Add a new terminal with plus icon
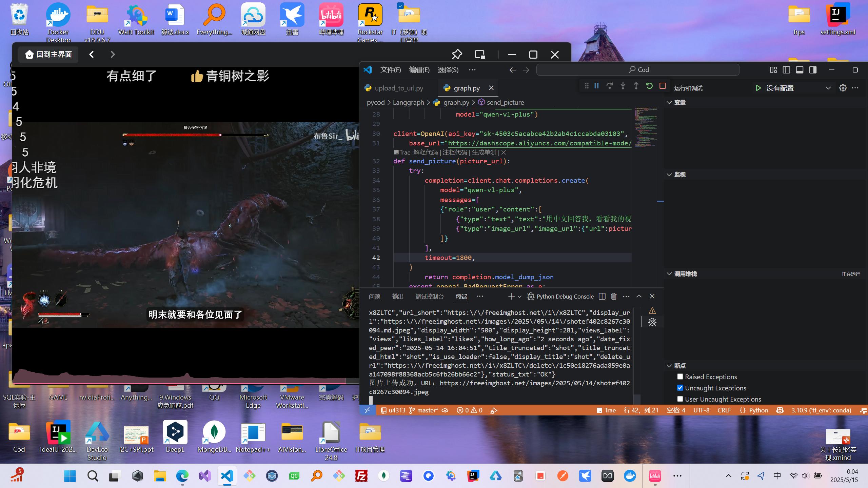Viewport: 868px width, 488px height. [x=511, y=297]
